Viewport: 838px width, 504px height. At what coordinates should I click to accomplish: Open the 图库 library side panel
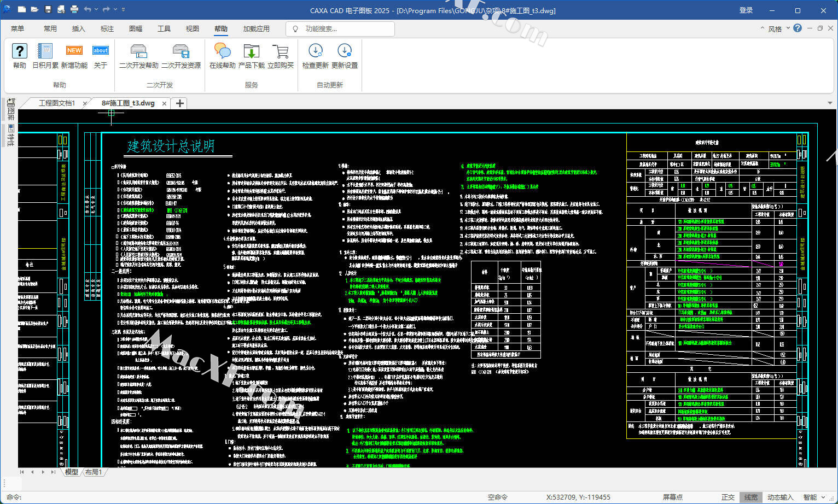pyautogui.click(x=11, y=109)
